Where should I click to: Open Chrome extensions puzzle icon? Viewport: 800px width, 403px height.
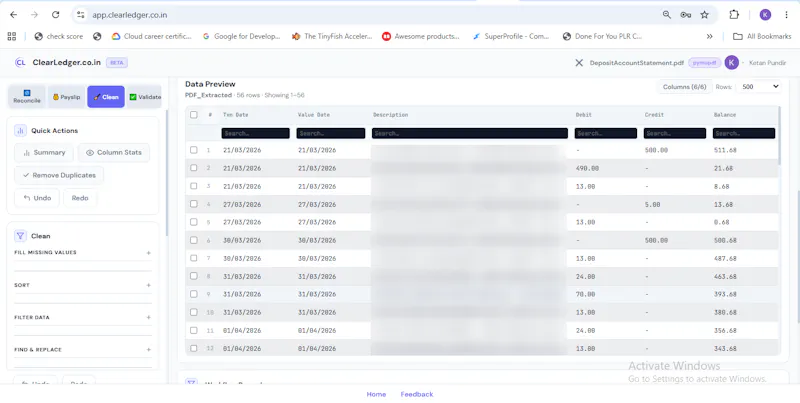click(x=734, y=15)
